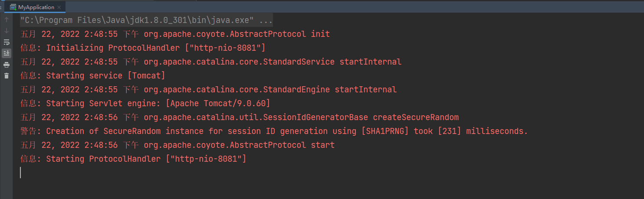This screenshot has height=199, width=644.
Task: Click the Starting Servlet engine log line
Action: (x=145, y=103)
